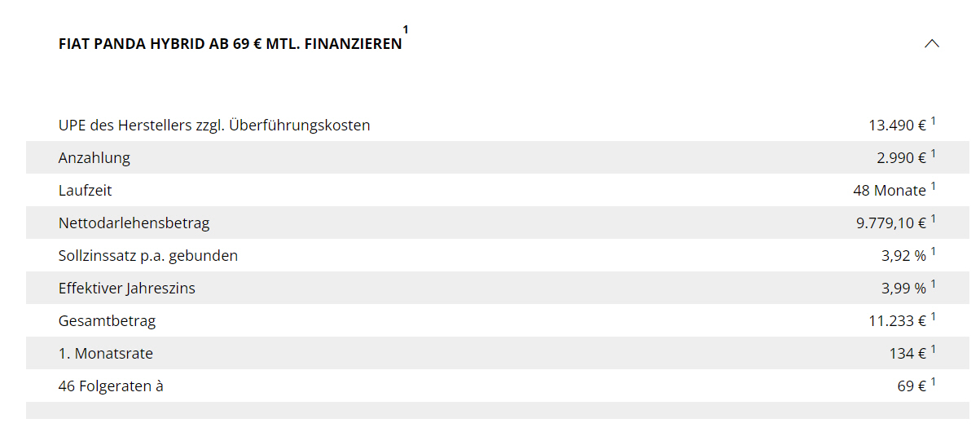Collapse the Fiat Panda financing section chevron

pos(932,44)
